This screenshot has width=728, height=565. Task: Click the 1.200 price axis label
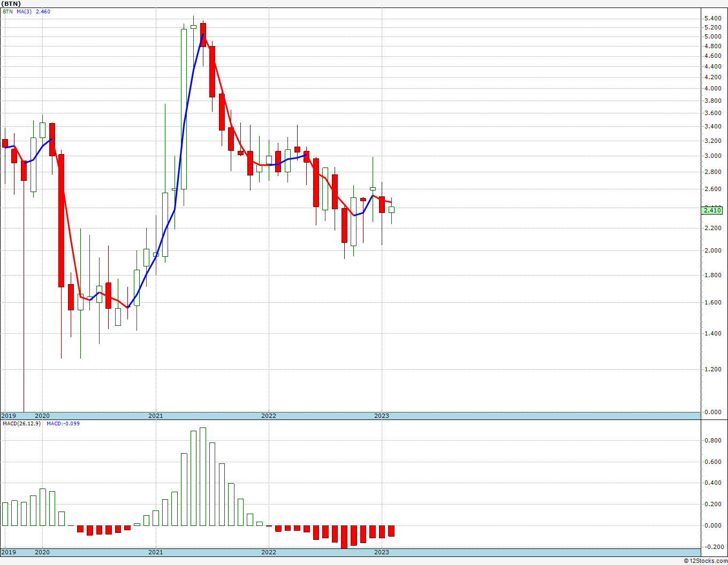click(712, 369)
